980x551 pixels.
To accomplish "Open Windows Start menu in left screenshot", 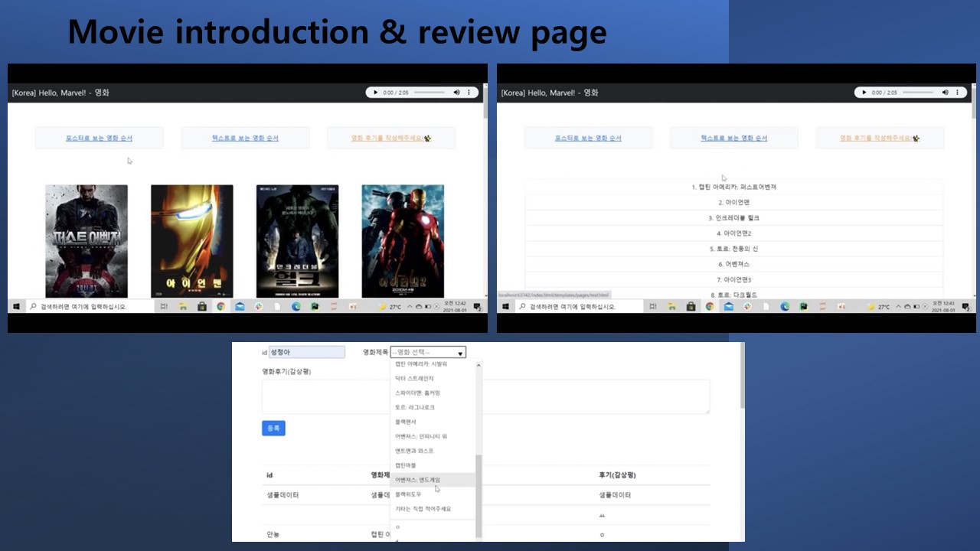I will click(16, 306).
